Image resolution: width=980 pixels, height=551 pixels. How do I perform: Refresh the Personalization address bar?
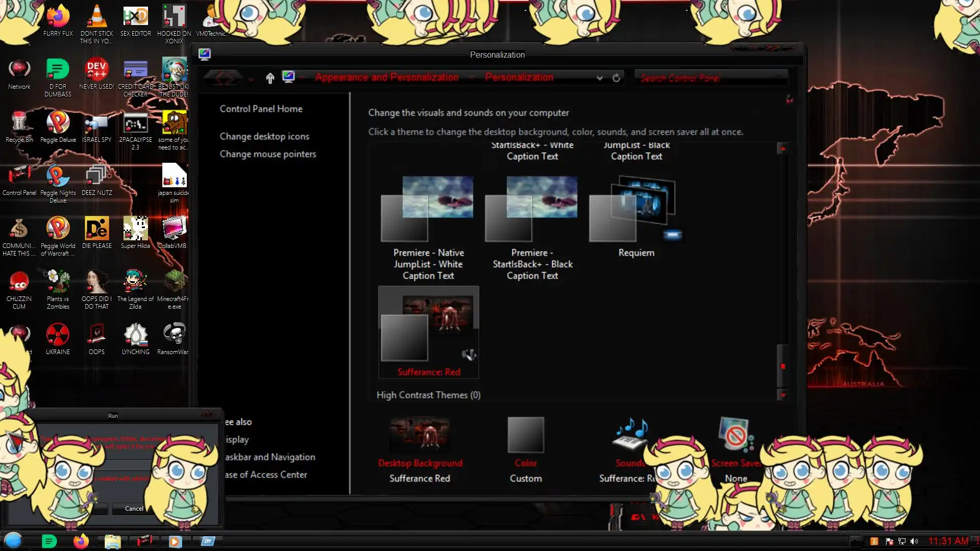616,78
